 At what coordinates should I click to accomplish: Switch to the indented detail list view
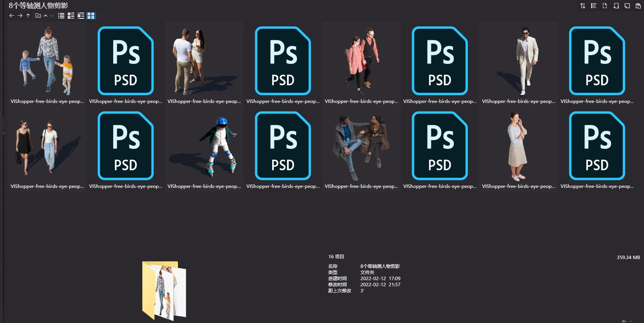[81, 16]
